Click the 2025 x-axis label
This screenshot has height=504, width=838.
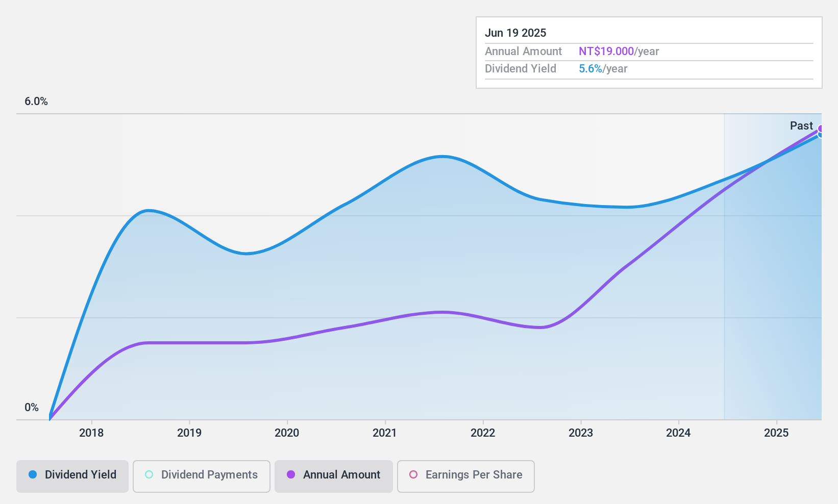[x=776, y=433]
